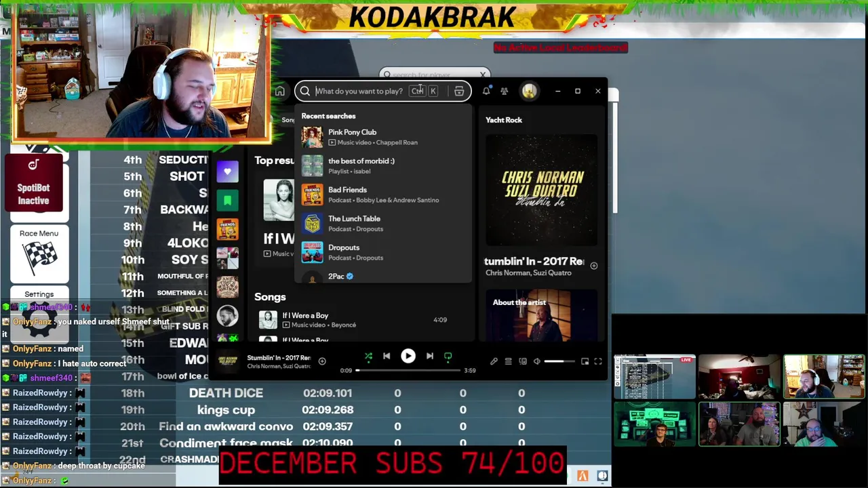Click the 'DECEMBER SUBS 74/100' banner
This screenshot has height=488, width=868.
click(x=392, y=464)
